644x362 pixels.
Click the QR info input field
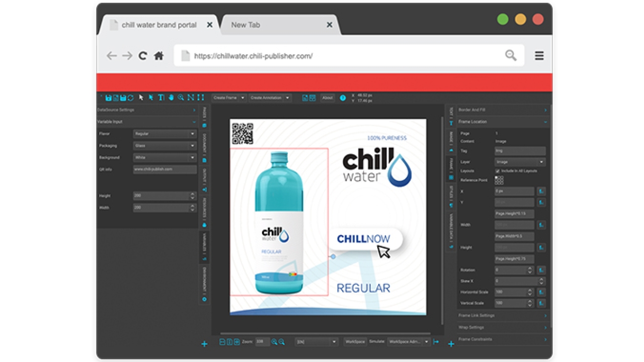pos(165,169)
